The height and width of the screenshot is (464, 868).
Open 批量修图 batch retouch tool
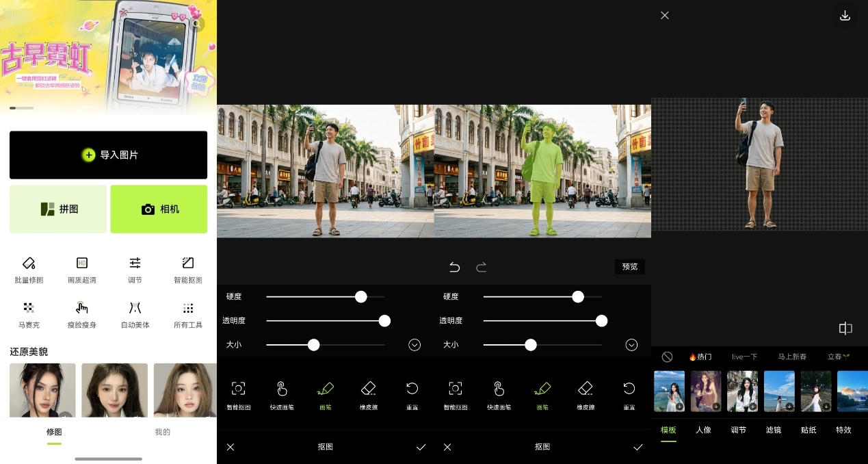click(29, 270)
